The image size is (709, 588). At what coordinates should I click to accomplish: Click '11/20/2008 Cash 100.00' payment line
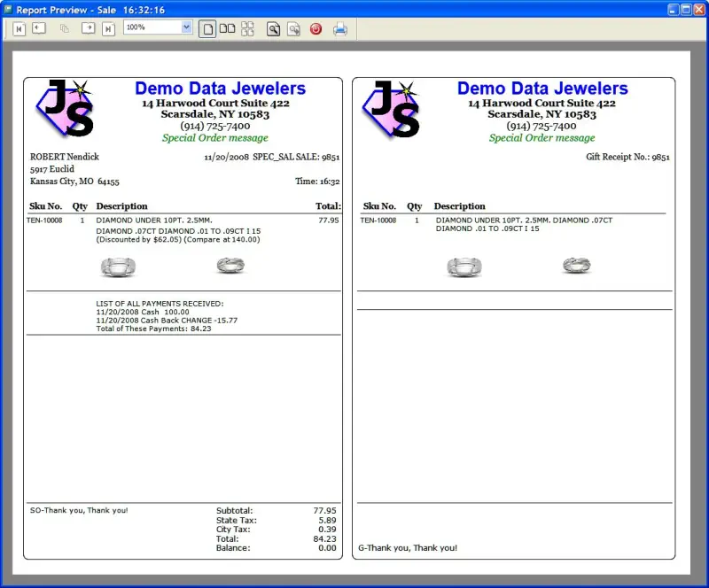[x=143, y=312]
